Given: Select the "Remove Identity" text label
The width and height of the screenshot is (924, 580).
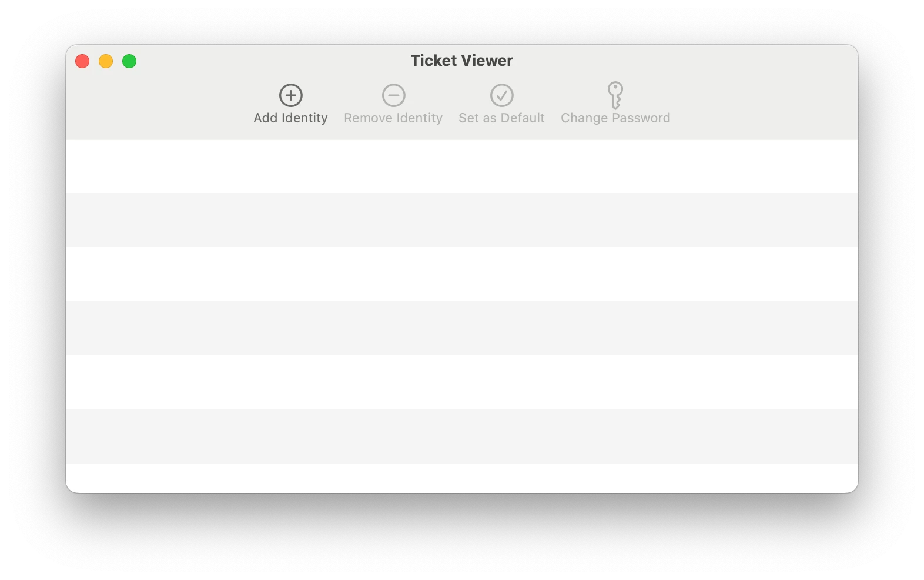Looking at the screenshot, I should [393, 118].
